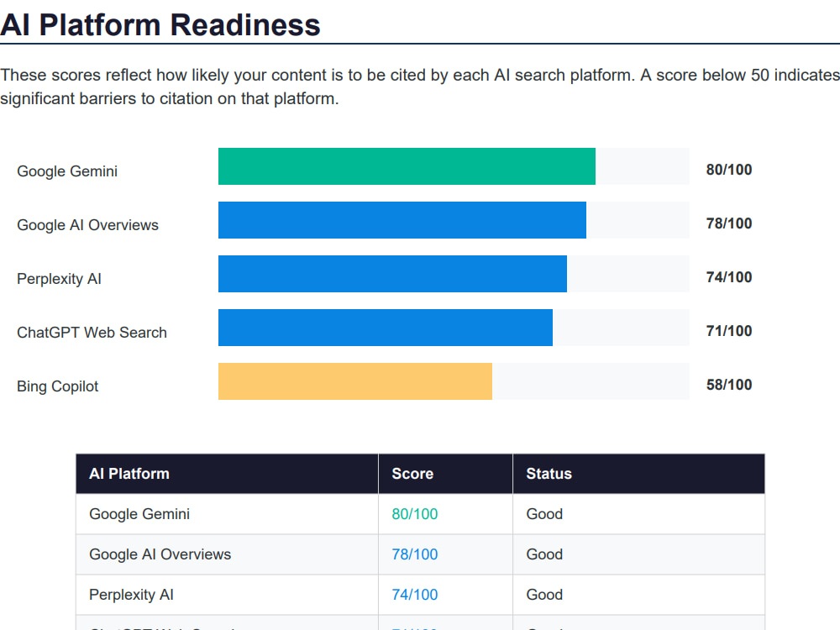The width and height of the screenshot is (840, 630).
Task: Click the green Google Gemini progress bar
Action: pyautogui.click(x=407, y=166)
